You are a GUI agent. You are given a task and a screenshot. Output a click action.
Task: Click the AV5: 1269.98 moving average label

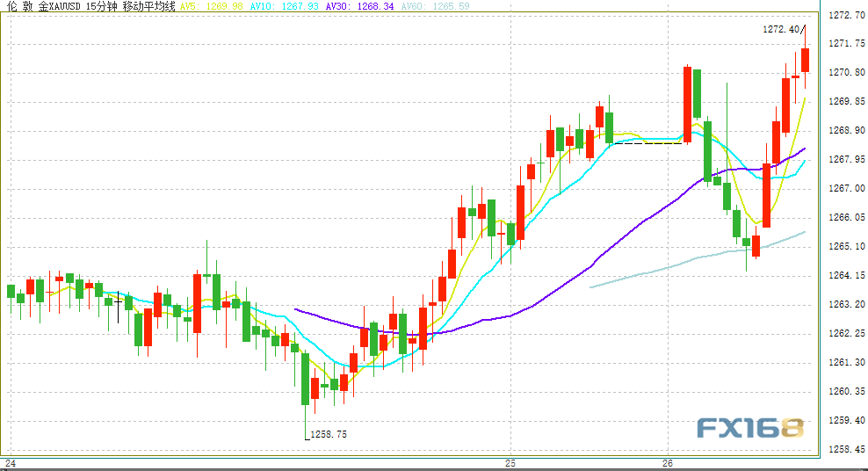point(212,6)
